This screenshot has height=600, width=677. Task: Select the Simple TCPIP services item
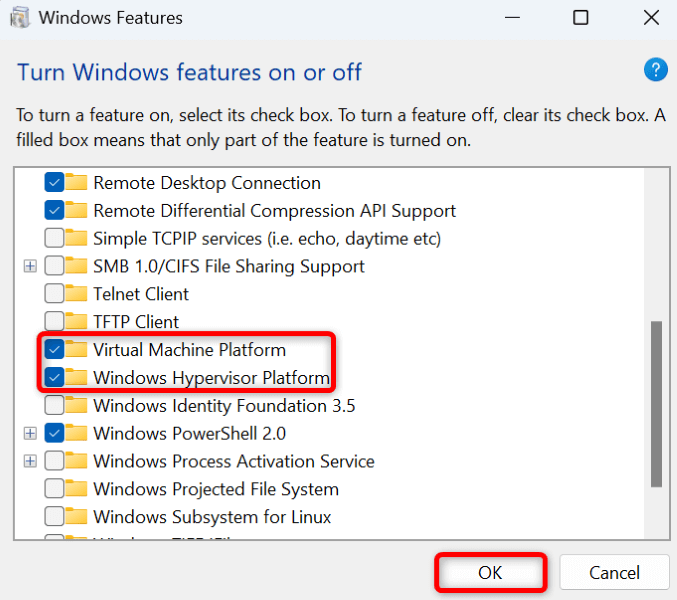click(x=266, y=239)
